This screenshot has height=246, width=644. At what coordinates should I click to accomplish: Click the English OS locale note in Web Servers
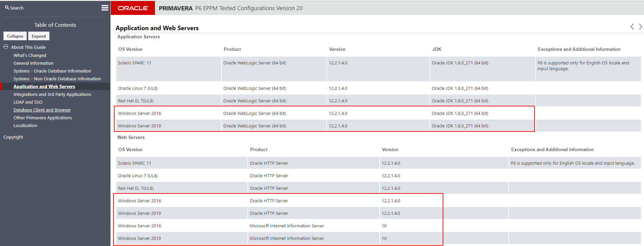(x=572, y=163)
